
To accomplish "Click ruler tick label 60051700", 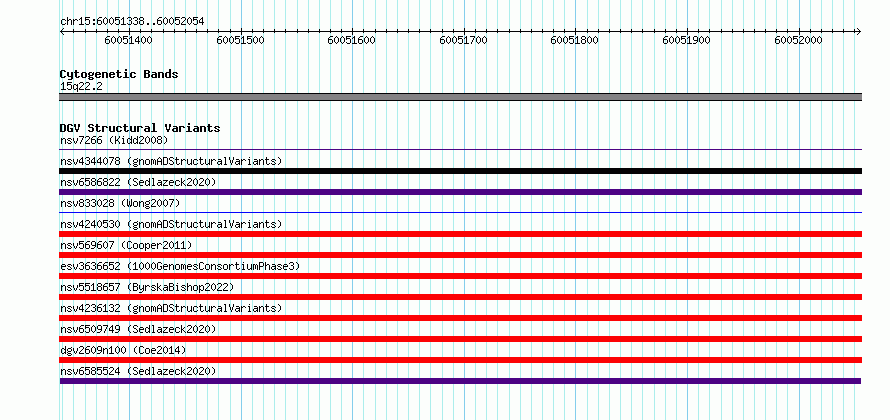I will [x=464, y=41].
